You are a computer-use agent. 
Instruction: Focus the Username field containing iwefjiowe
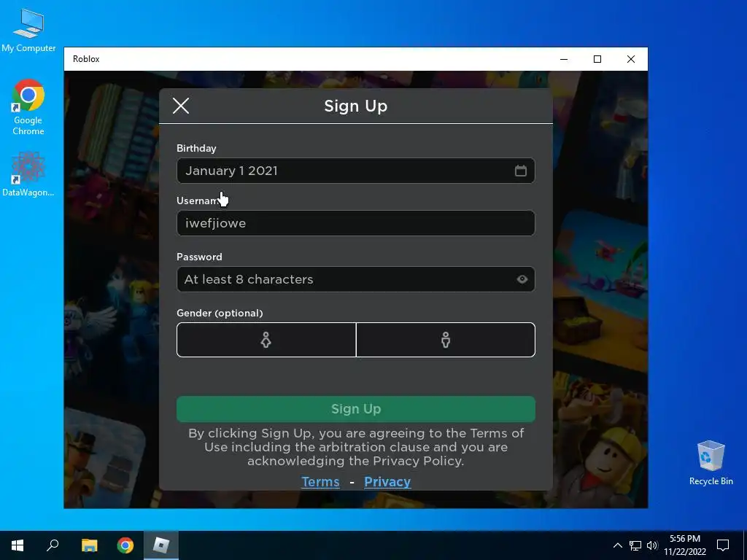pos(356,223)
